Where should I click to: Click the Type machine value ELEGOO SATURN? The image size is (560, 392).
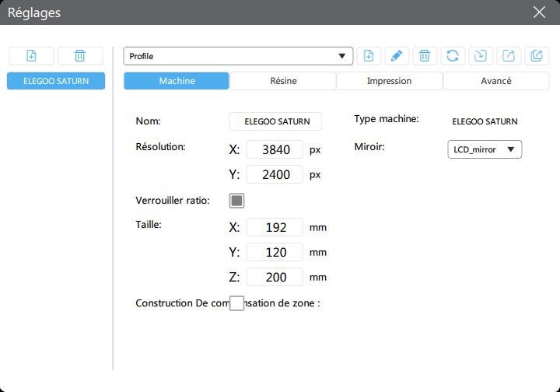(485, 121)
